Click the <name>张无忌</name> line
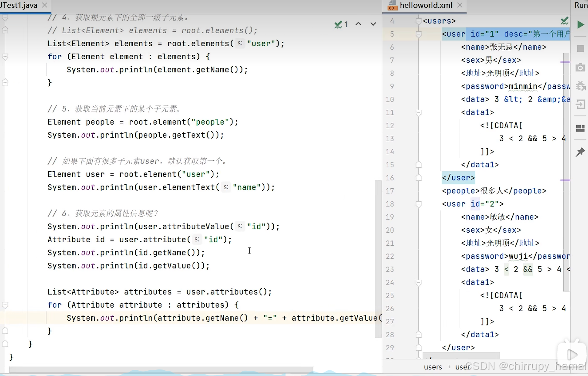 504,47
